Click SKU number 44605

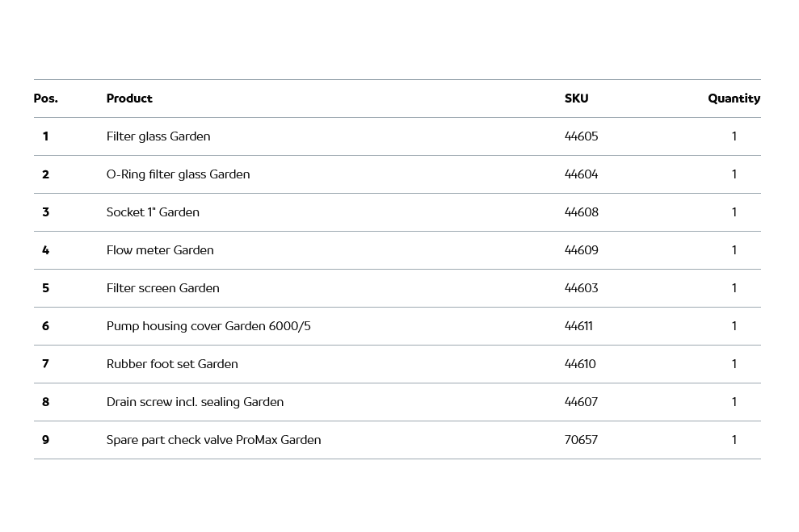581,136
